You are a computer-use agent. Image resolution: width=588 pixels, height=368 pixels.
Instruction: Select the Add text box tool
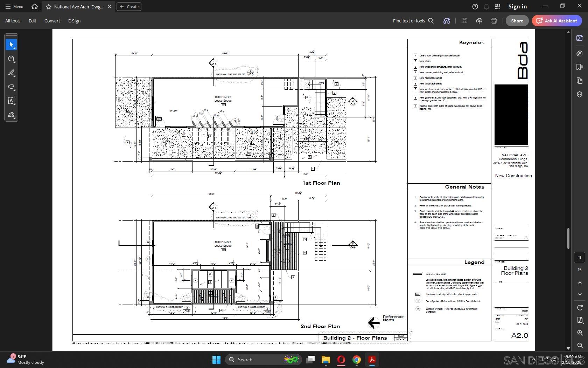[11, 101]
